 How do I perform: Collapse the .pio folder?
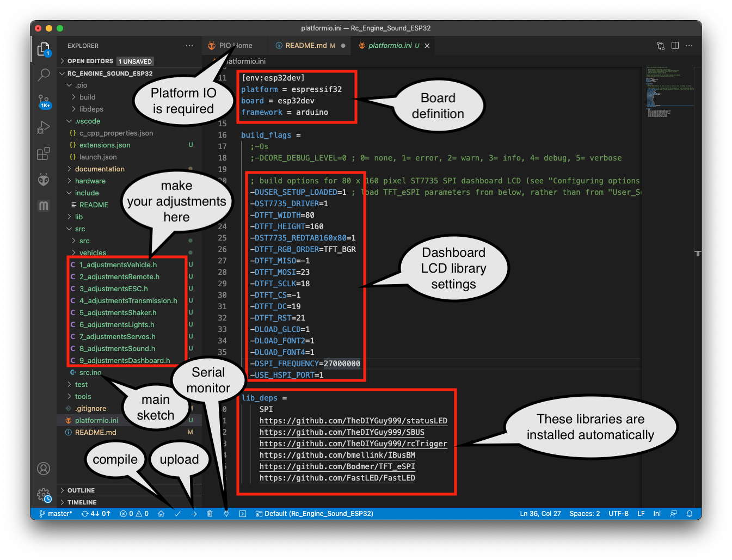(x=130, y=85)
